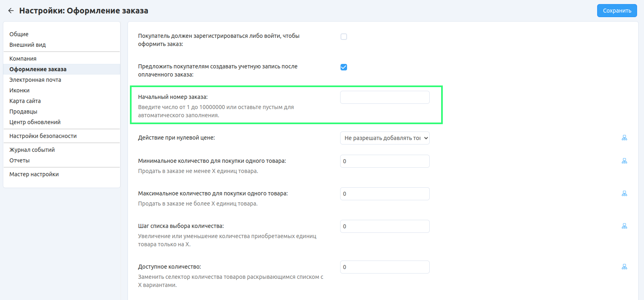Open the zero price action dropdown
Image resolution: width=644 pixels, height=300 pixels.
click(385, 138)
